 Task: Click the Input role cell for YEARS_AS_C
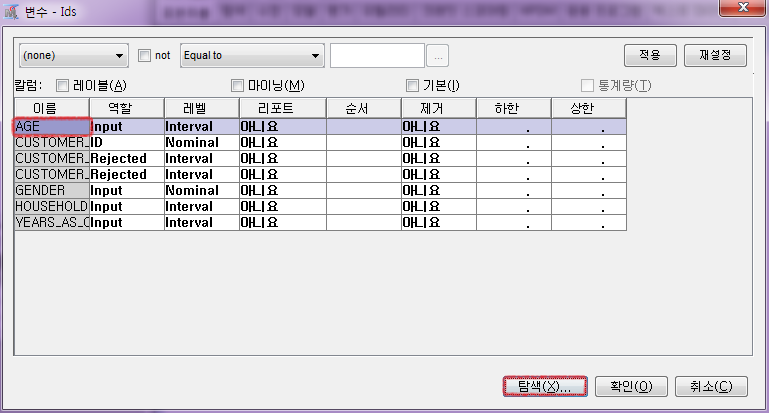coord(127,223)
